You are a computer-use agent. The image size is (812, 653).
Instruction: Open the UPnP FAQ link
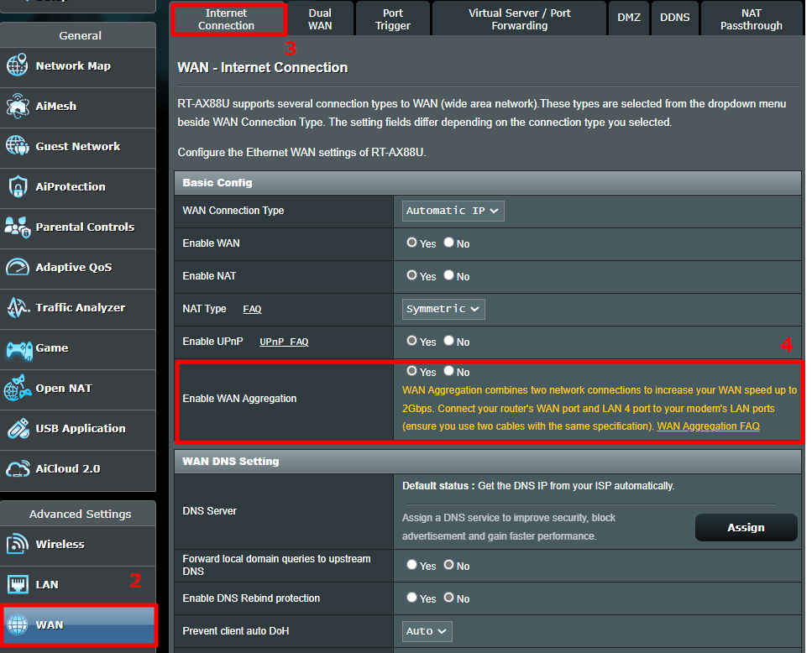coord(284,342)
